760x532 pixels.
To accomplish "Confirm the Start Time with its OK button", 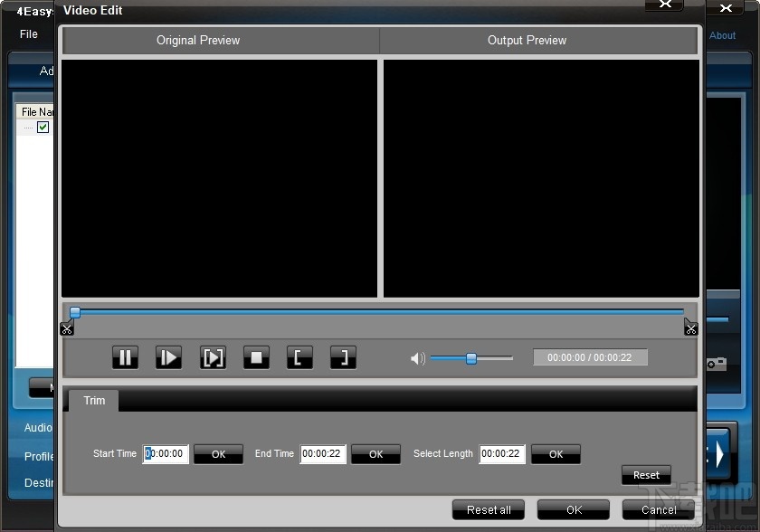I will tap(218, 454).
